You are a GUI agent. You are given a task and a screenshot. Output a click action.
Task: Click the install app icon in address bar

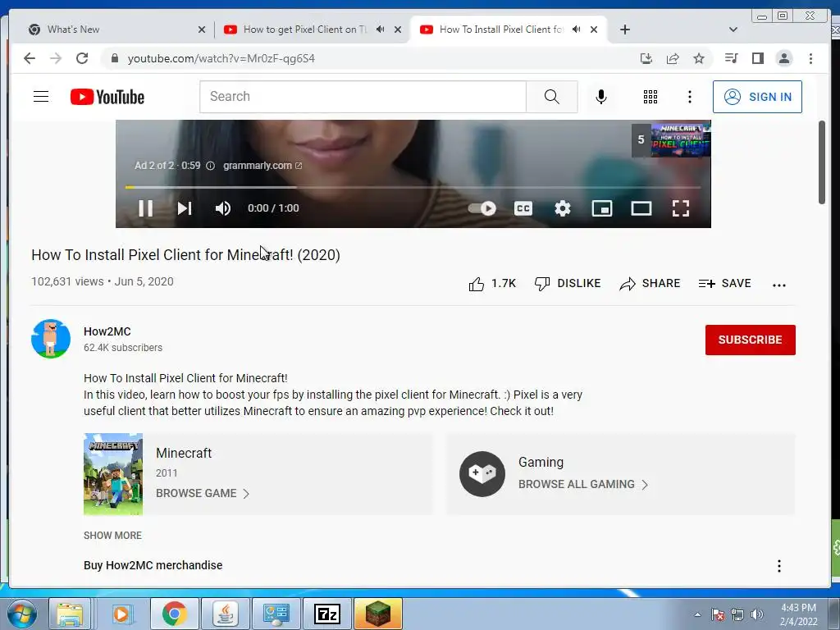tap(646, 58)
